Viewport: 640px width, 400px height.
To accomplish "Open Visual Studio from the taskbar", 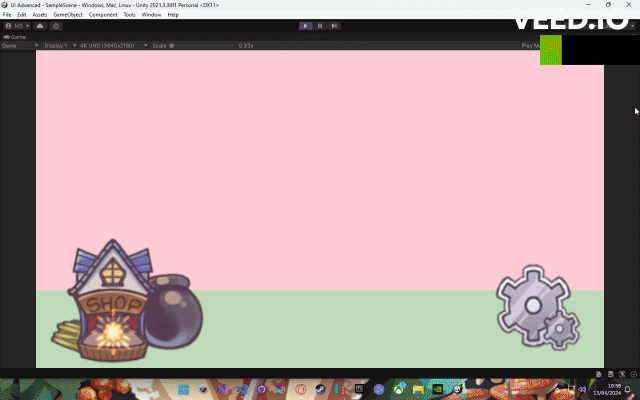I will tap(223, 390).
